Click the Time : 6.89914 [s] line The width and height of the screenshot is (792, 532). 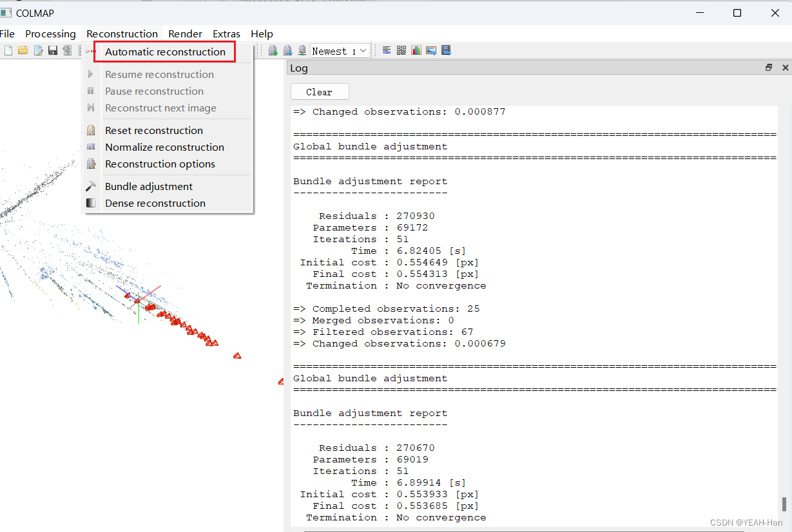pos(409,482)
